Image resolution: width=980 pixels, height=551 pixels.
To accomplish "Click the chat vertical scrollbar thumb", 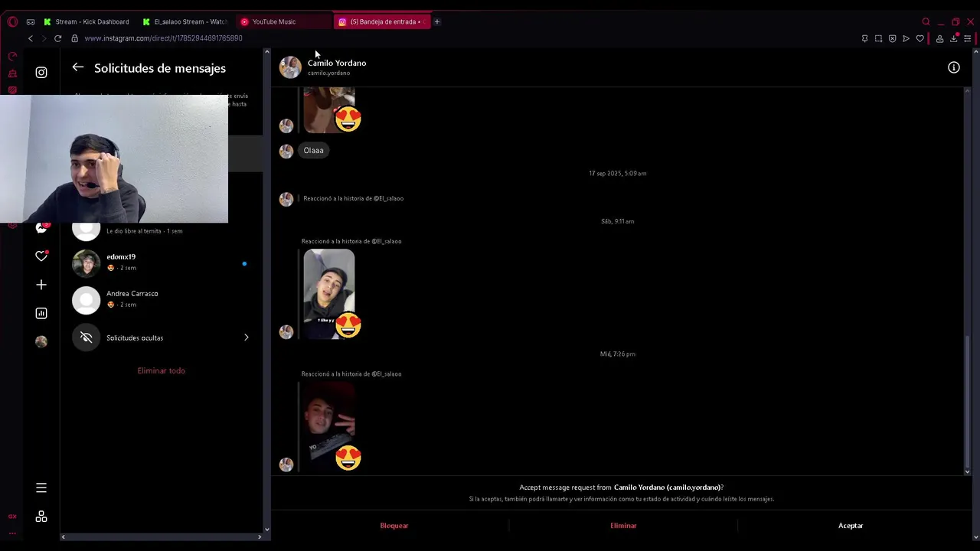I will [967, 401].
